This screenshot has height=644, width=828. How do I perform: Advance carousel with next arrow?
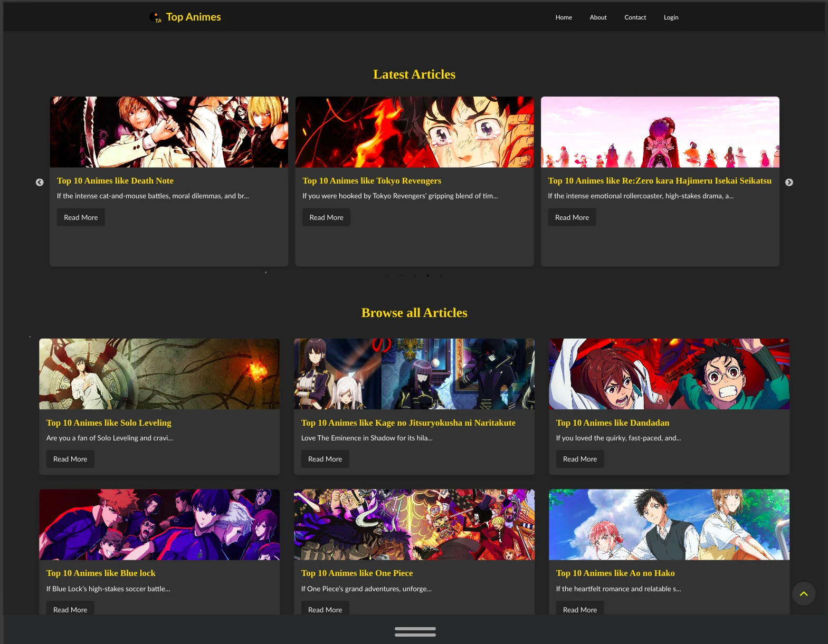[x=789, y=182]
